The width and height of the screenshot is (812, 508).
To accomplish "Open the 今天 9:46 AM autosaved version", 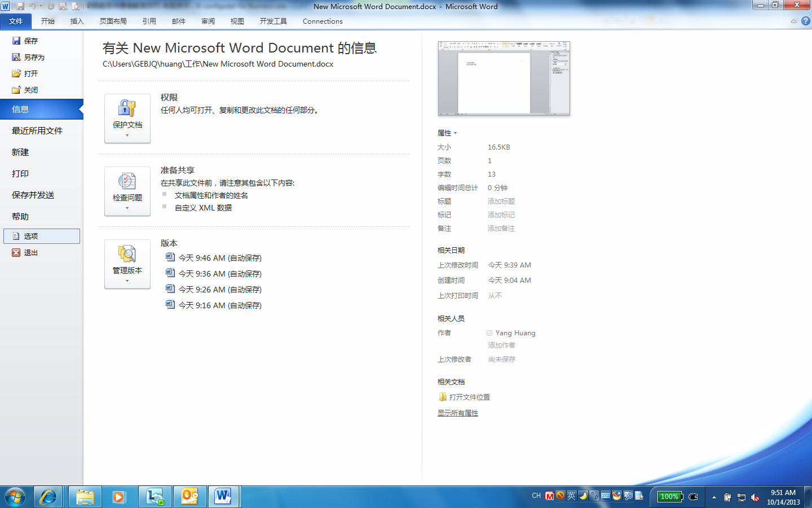I will tap(220, 258).
